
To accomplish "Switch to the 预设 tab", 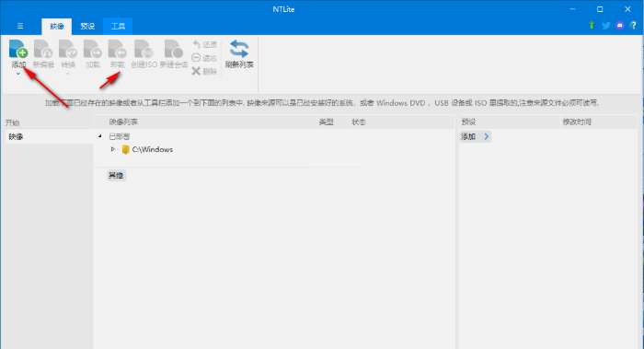I will point(87,27).
